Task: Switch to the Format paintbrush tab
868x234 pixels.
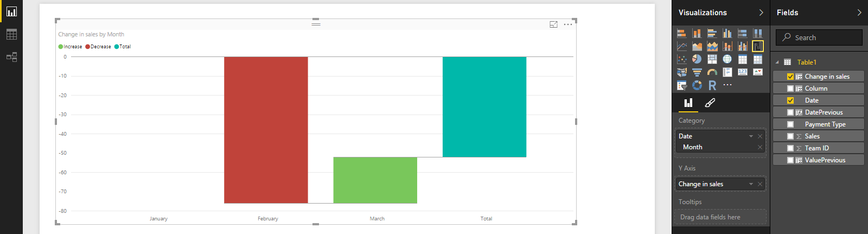Action: pyautogui.click(x=710, y=103)
